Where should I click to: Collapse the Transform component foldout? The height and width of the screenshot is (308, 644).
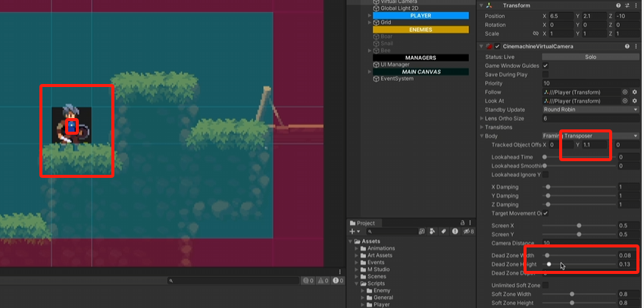(481, 6)
